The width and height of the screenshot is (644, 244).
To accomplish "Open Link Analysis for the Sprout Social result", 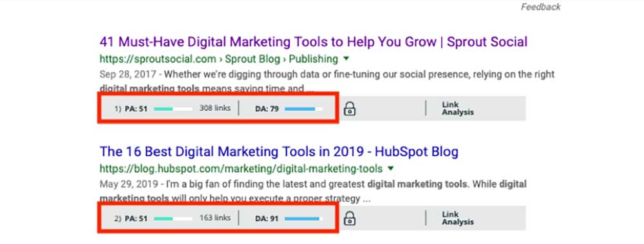I will point(457,108).
